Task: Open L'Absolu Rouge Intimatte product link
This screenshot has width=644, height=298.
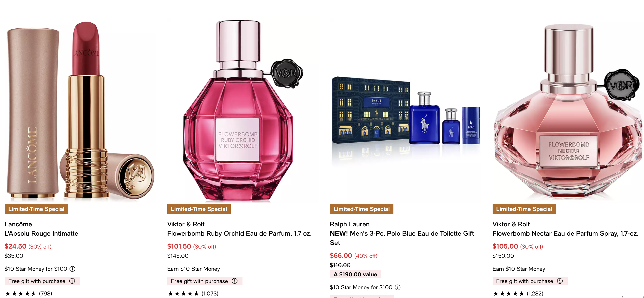Action: coord(41,233)
